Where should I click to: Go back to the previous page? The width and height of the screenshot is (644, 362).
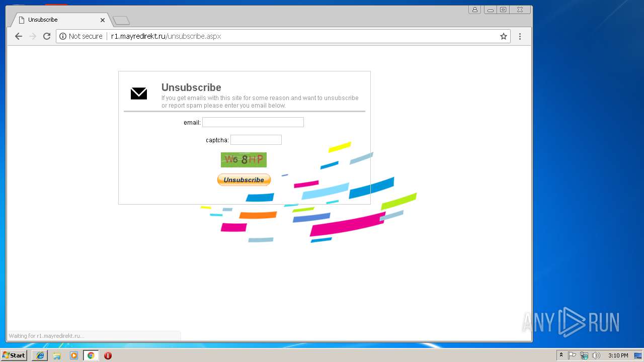(x=19, y=36)
